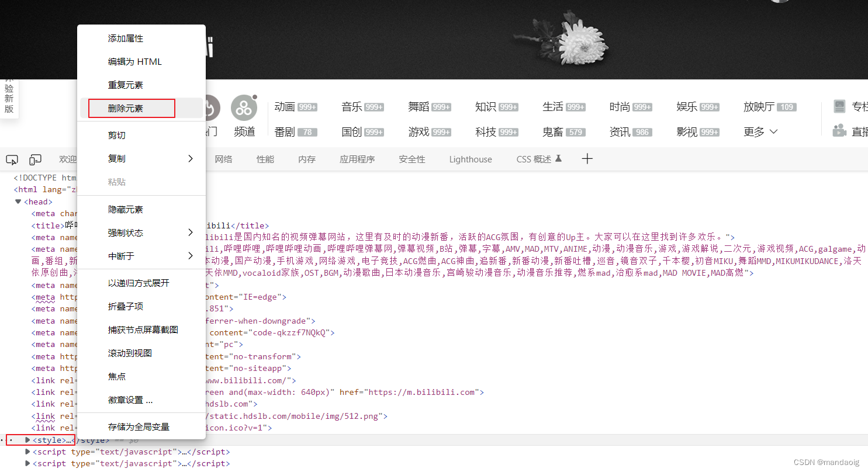Click the 专栏 column icon
Image resolution: width=868 pixels, height=472 pixels.
click(x=840, y=106)
